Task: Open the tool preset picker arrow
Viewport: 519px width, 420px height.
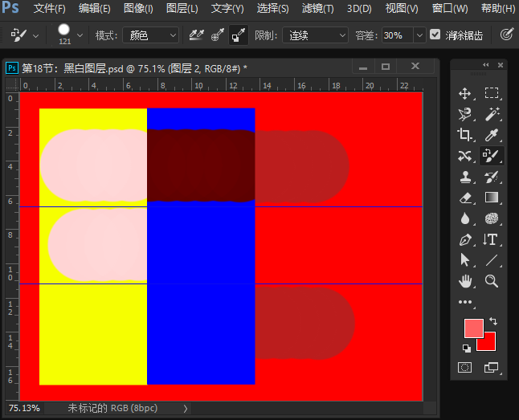Action: click(x=35, y=36)
